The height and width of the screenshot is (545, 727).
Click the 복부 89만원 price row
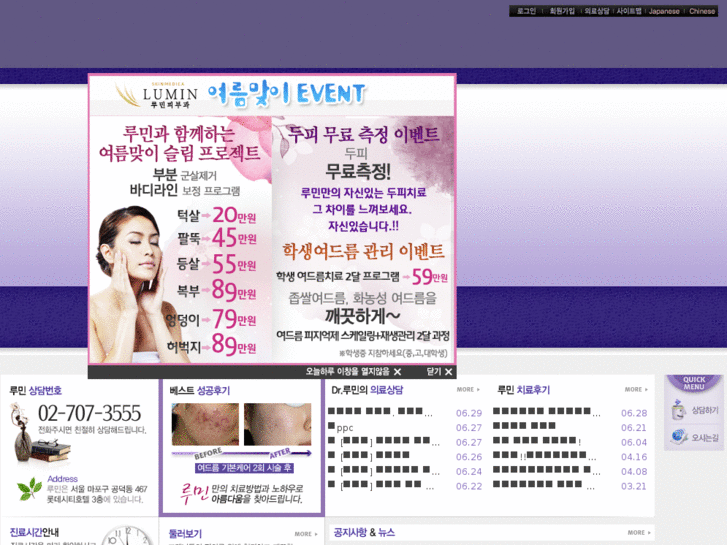(216, 291)
